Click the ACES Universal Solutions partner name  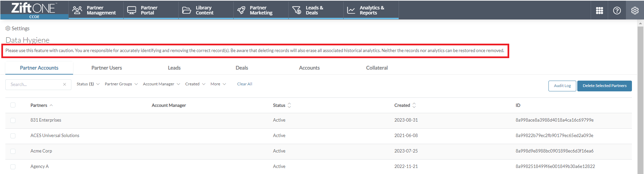click(55, 136)
